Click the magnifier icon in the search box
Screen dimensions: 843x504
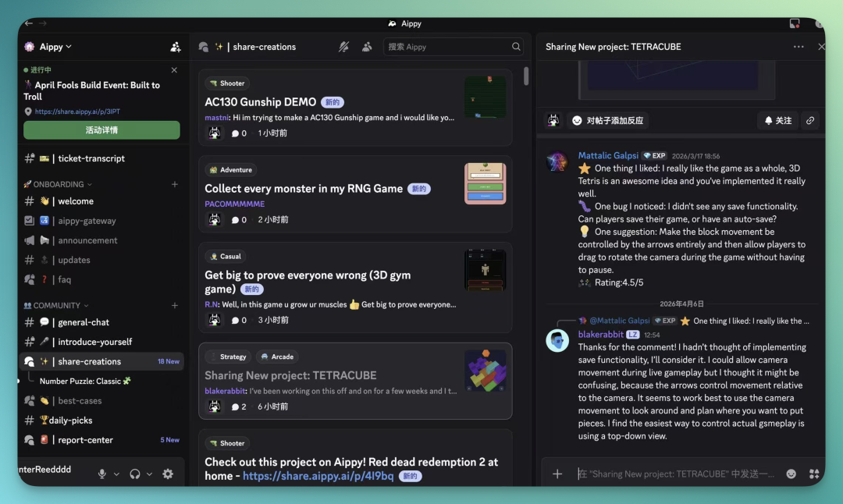516,47
